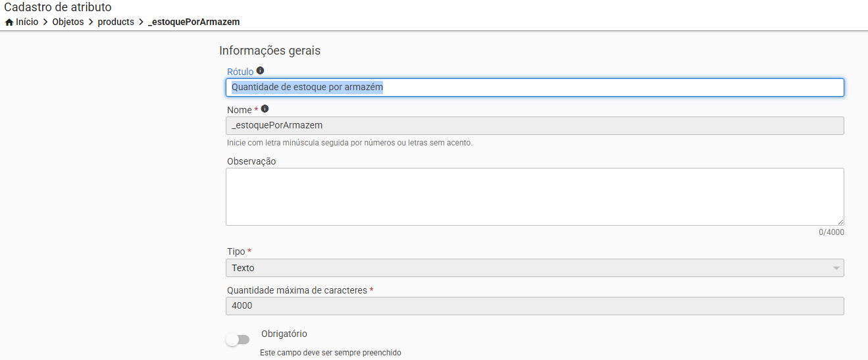868x360 pixels.
Task: Click the home icon in the breadcrumb
Action: 9,22
